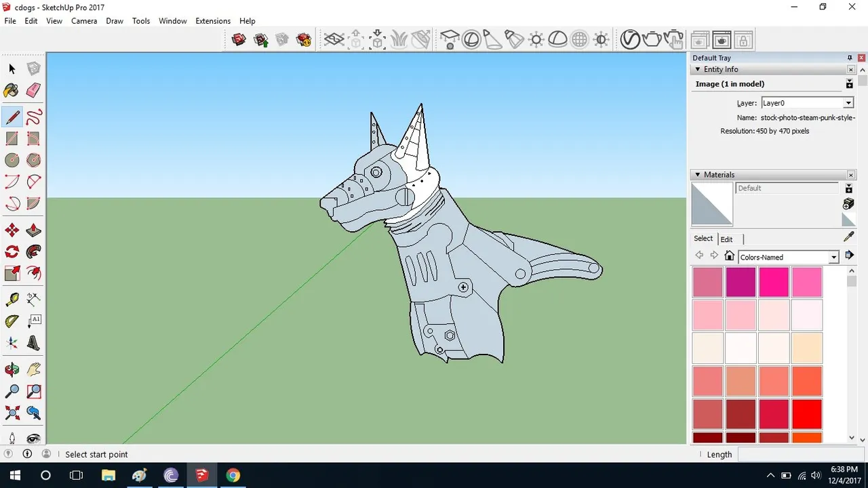This screenshot has width=868, height=488.
Task: Click the Add Dome Light icon
Action: pyautogui.click(x=557, y=40)
